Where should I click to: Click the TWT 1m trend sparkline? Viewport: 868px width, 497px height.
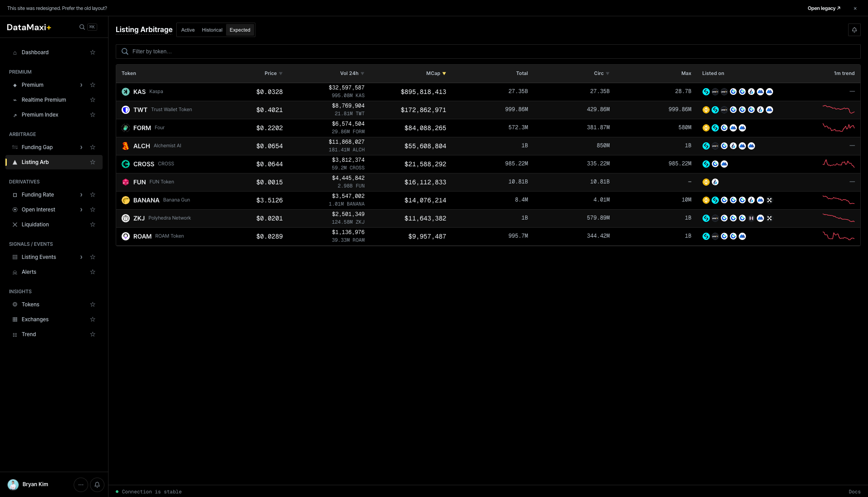838,109
